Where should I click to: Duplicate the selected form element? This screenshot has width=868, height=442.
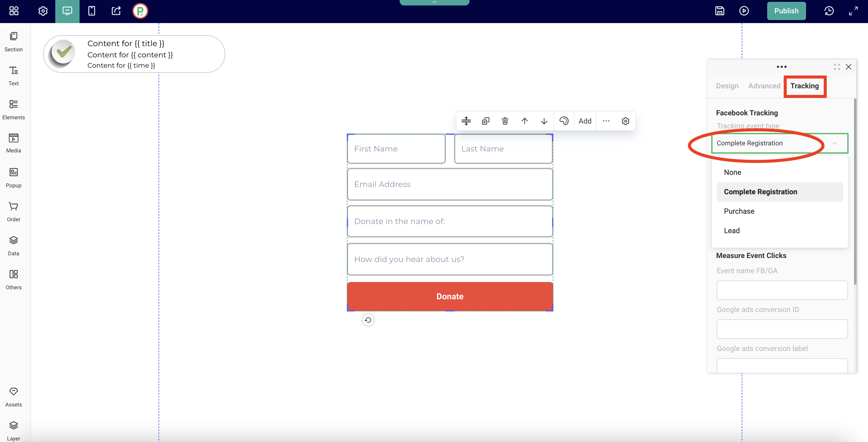486,121
